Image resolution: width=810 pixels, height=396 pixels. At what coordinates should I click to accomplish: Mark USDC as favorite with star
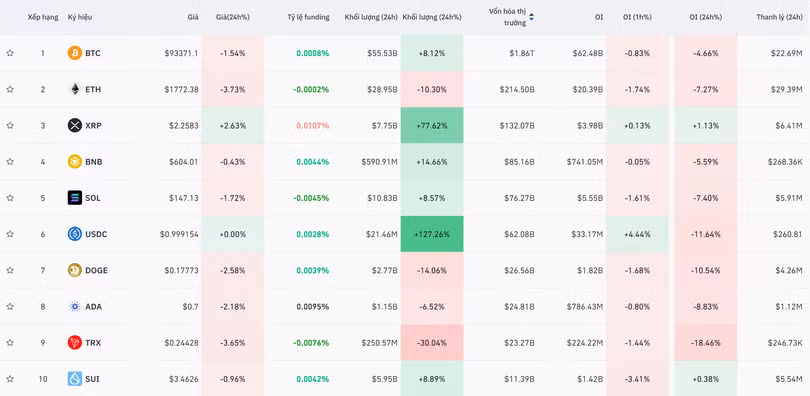10,234
